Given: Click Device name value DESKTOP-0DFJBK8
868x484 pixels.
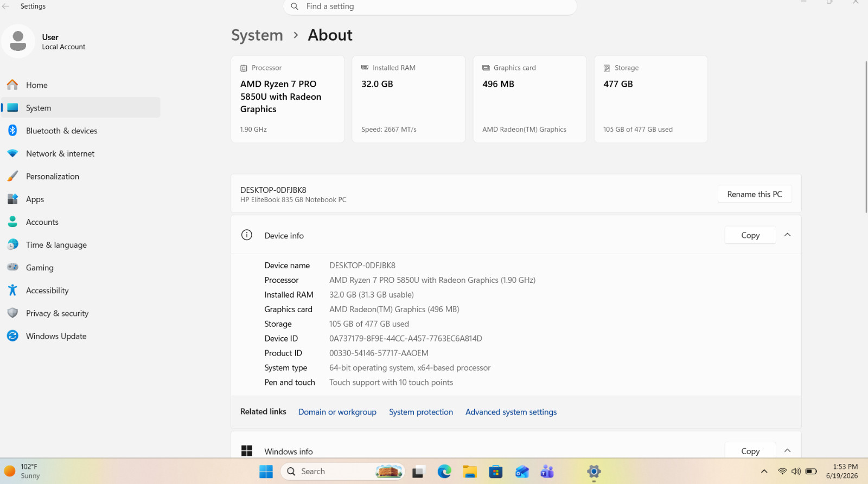Looking at the screenshot, I should pyautogui.click(x=362, y=266).
